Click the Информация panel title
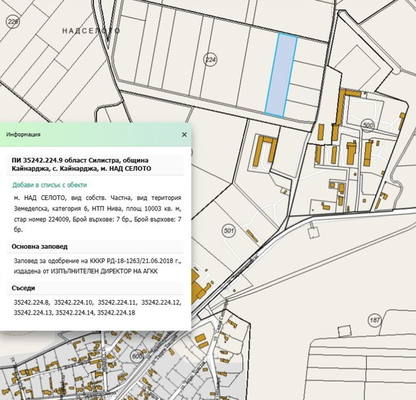This screenshot has height=400, width=416. click(x=23, y=135)
